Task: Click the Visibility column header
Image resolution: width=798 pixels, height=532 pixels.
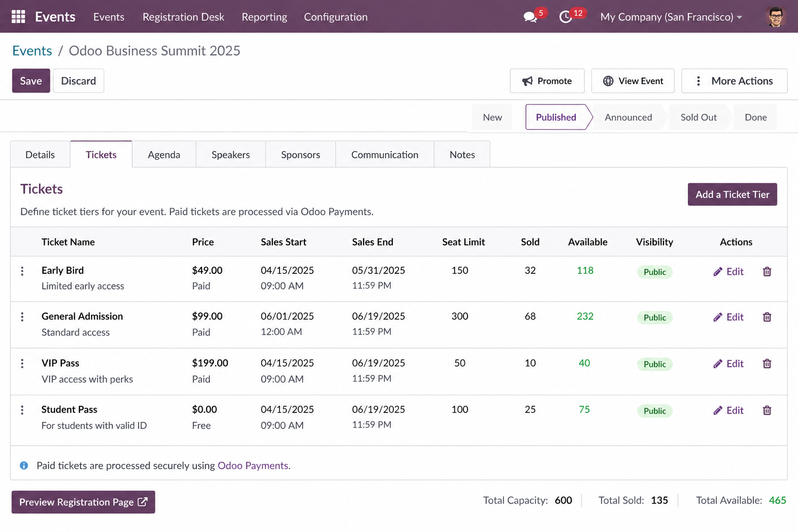Action: [x=655, y=242]
